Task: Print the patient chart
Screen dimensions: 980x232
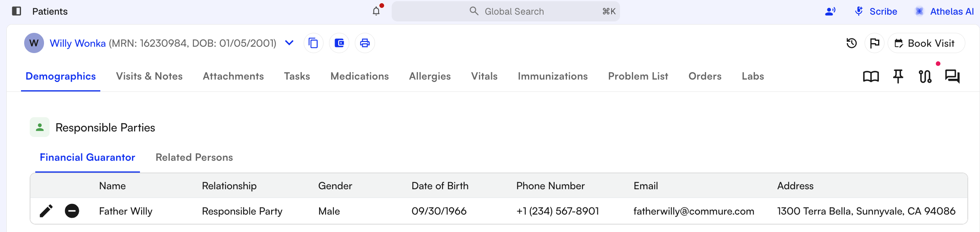Action: point(365,43)
